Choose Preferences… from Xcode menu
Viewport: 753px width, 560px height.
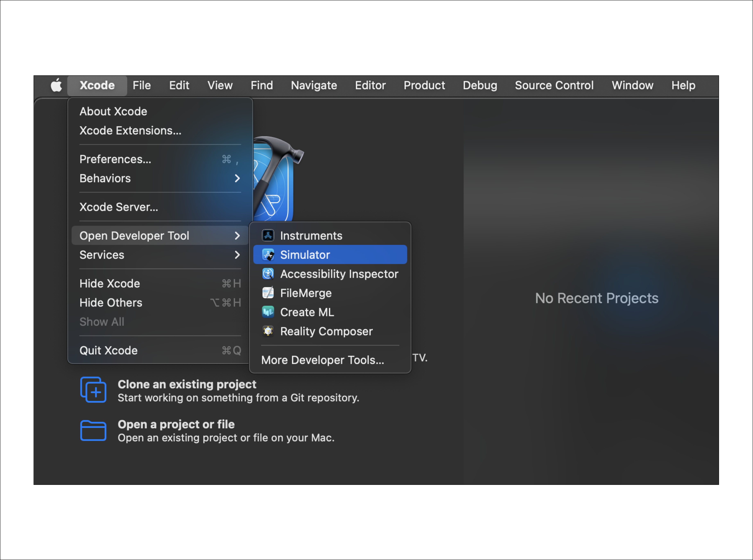115,159
